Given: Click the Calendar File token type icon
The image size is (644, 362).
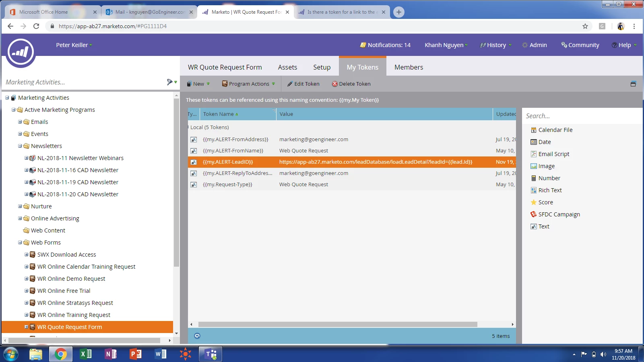Looking at the screenshot, I should [534, 130].
